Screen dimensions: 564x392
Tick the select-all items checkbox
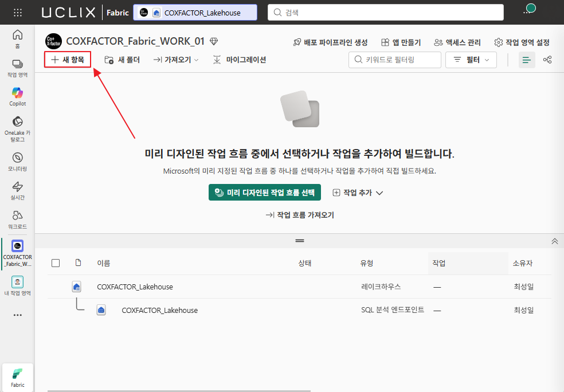(x=56, y=263)
